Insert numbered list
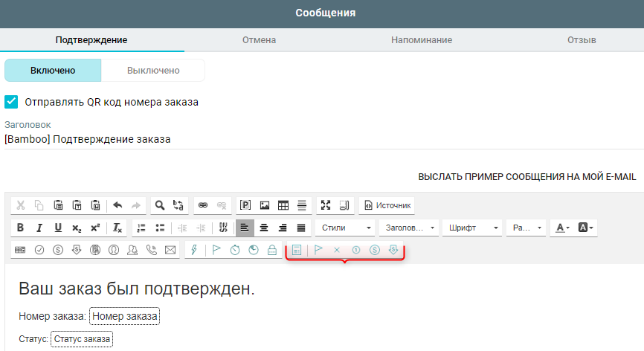644x351 pixels. click(141, 228)
